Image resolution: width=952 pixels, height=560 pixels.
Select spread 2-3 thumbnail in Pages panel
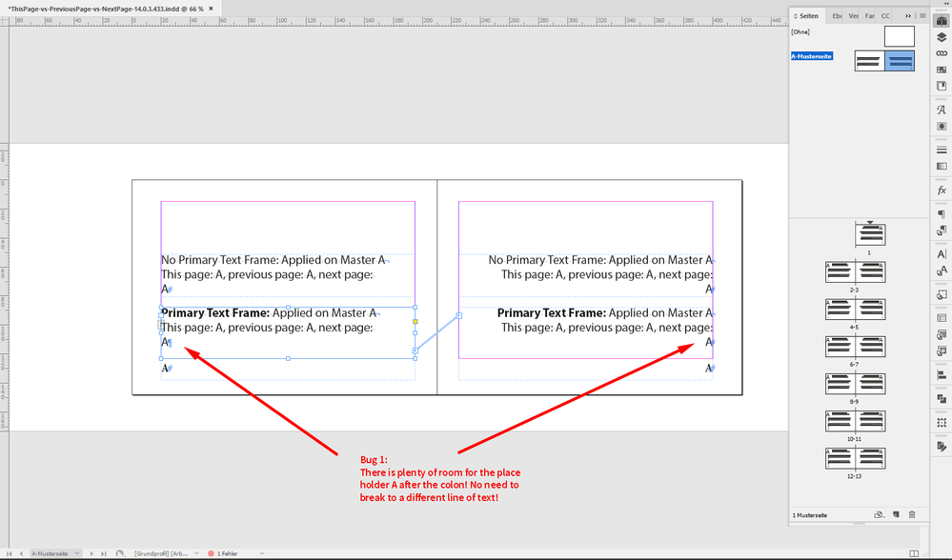(x=856, y=271)
